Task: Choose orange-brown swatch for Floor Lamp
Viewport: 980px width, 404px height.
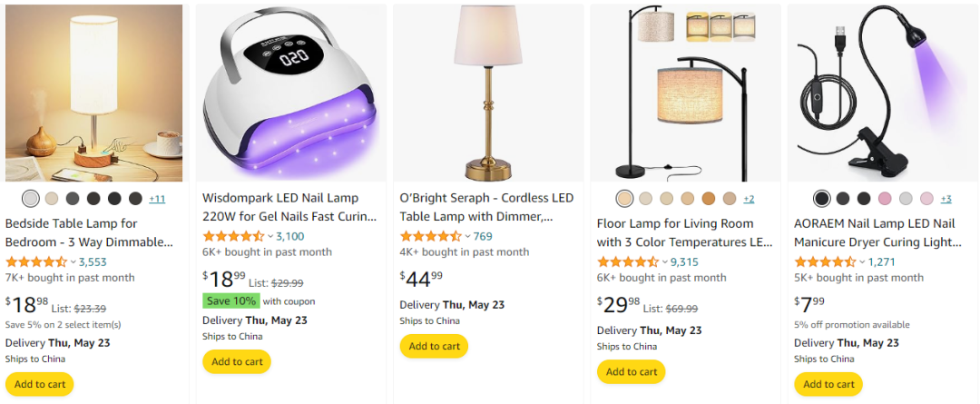Action: (x=709, y=198)
